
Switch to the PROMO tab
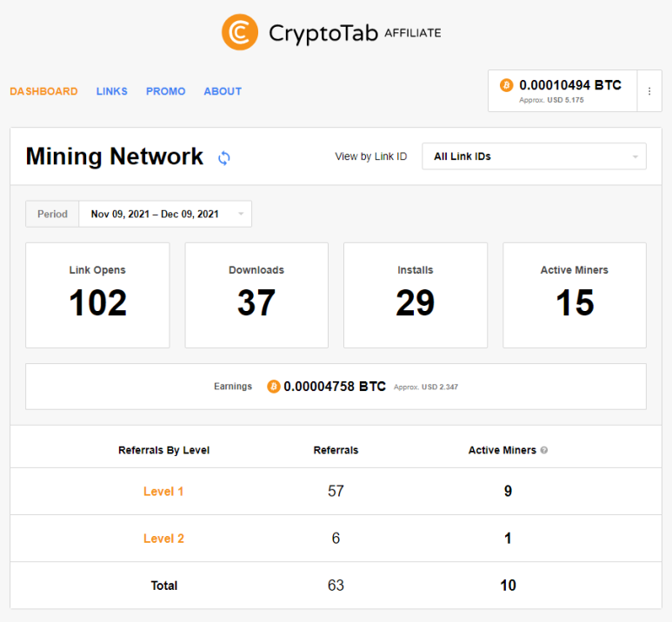point(165,91)
